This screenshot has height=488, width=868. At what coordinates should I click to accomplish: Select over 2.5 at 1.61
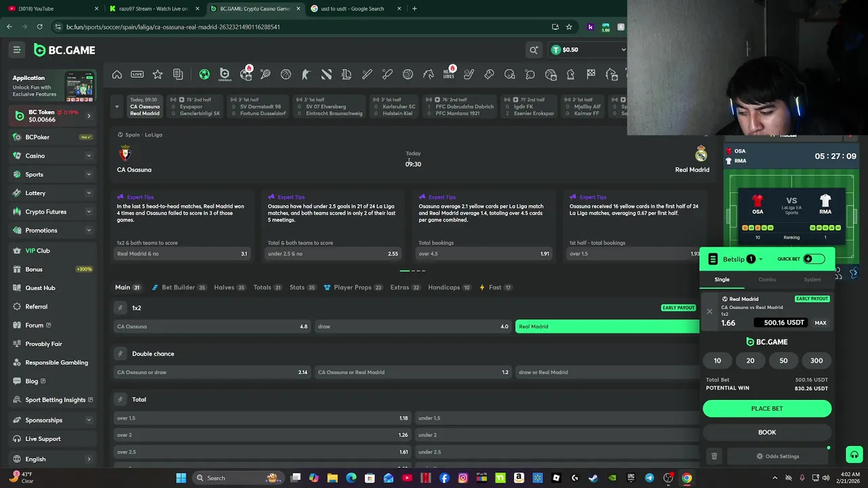tap(262, 452)
